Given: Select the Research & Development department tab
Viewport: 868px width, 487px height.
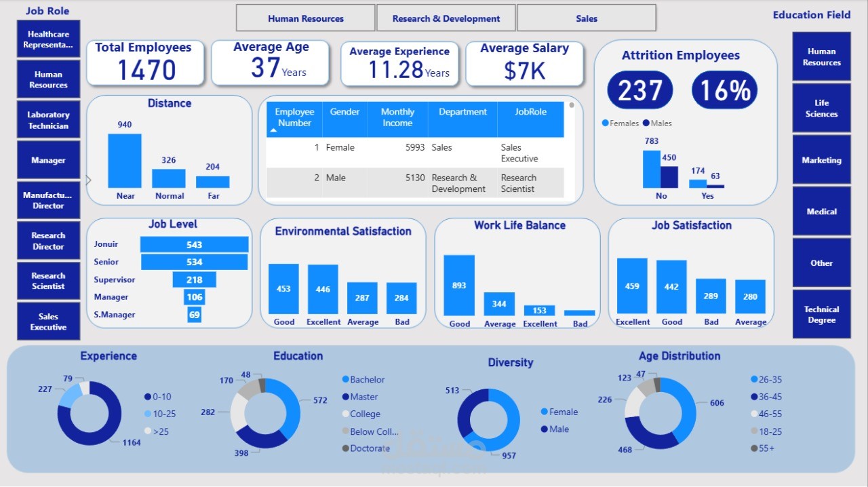Looking at the screenshot, I should tap(446, 18).
